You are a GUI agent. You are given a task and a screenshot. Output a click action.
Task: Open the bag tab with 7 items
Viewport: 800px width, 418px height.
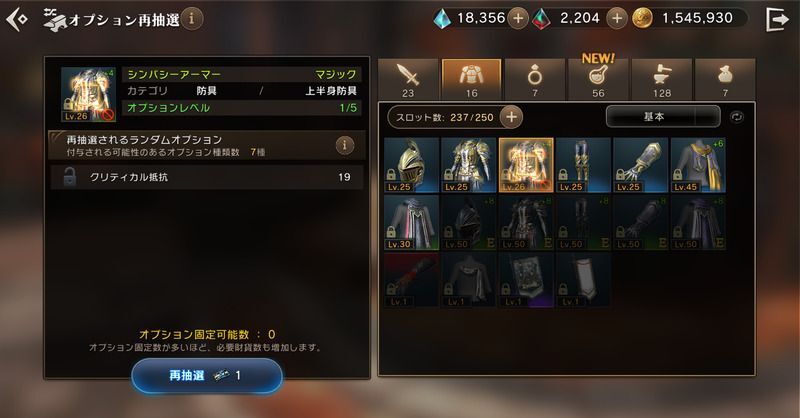pos(725,79)
